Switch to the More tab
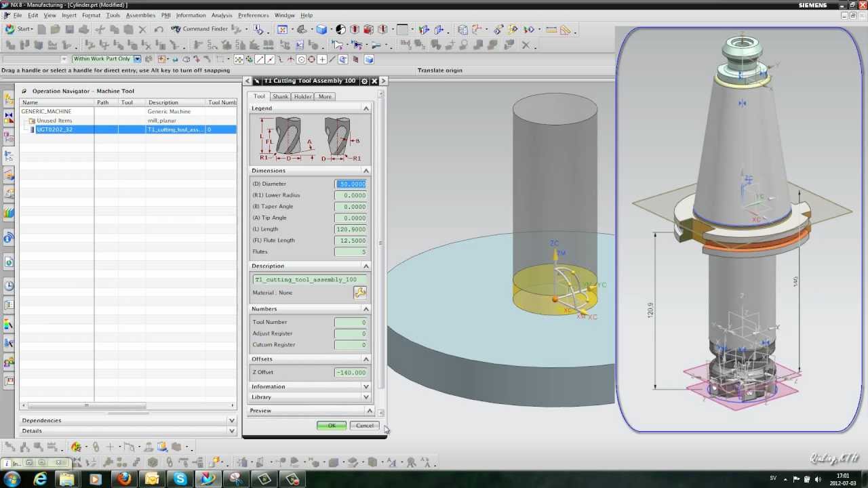 [x=325, y=97]
